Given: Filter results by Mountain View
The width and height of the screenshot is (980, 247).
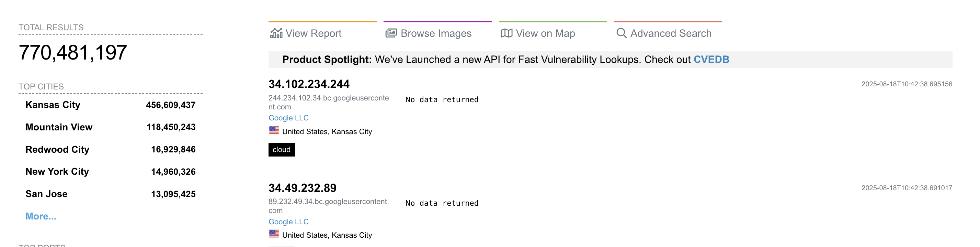Looking at the screenshot, I should tap(59, 127).
